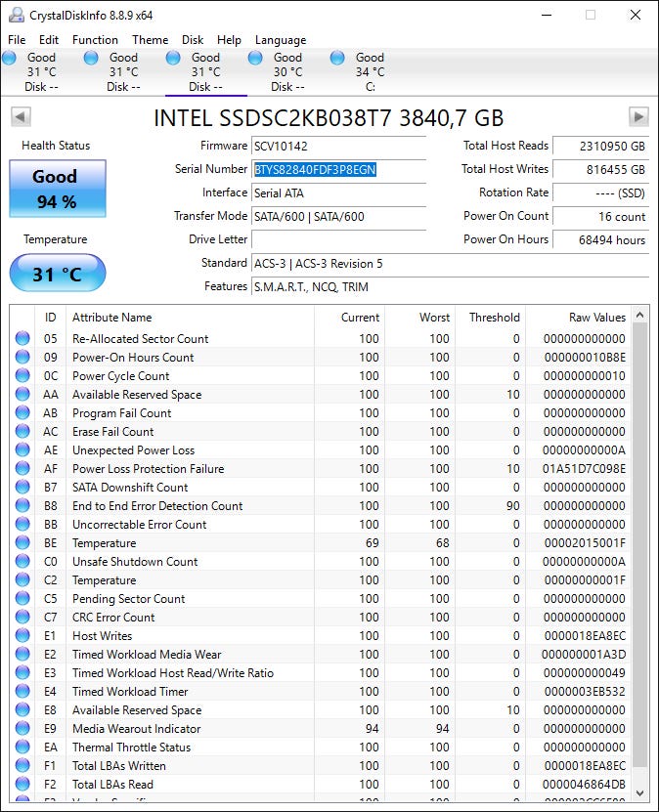The image size is (659, 812).
Task: Click the status orb for Power Loss Protection Failure
Action: pos(22,469)
